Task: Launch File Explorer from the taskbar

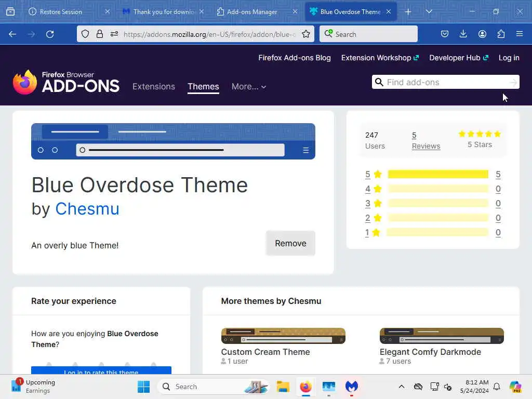Action: tap(283, 387)
